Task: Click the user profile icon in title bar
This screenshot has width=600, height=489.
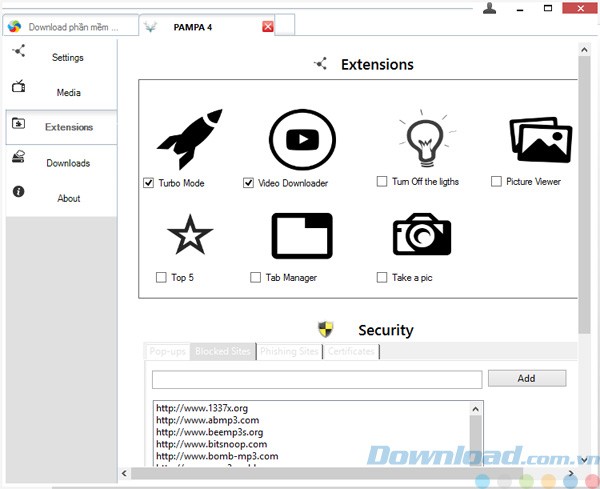Action: [x=489, y=9]
